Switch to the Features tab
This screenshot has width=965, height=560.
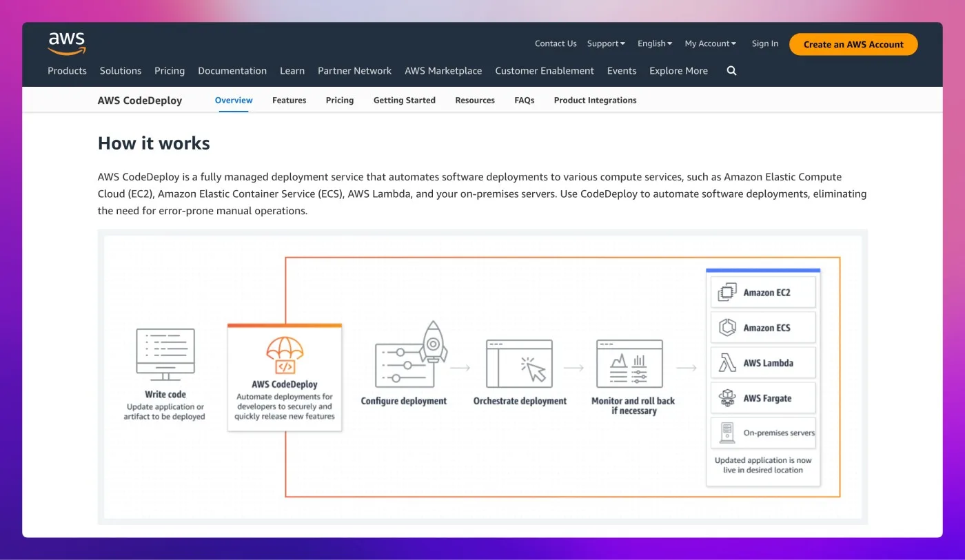tap(289, 101)
